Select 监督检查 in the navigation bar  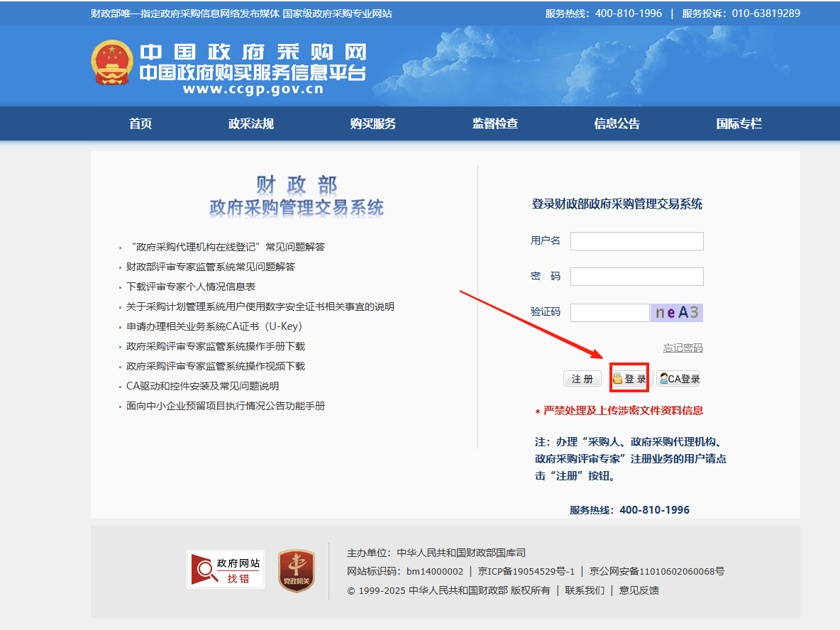[495, 123]
